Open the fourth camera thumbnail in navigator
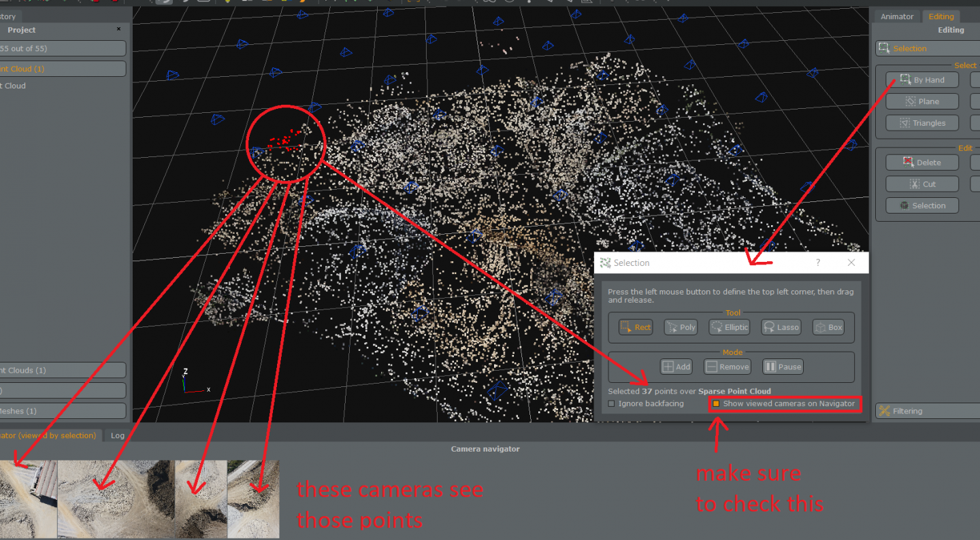This screenshot has height=540, width=980. pyautogui.click(x=253, y=499)
